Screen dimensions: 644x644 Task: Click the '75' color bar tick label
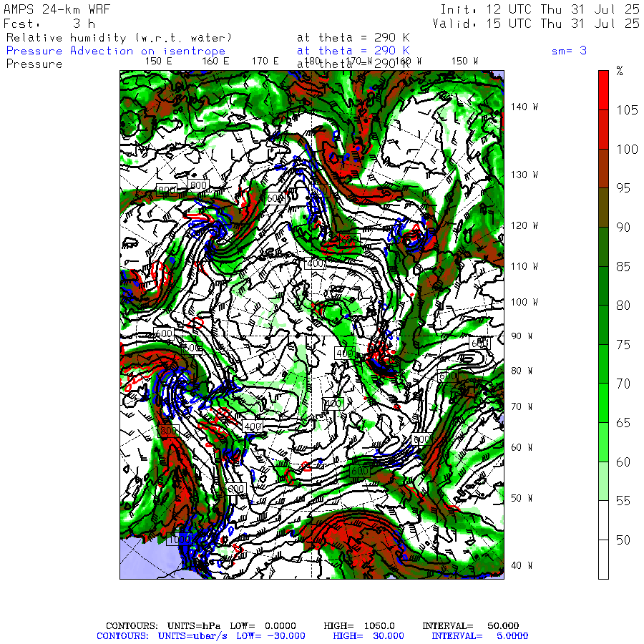(623, 345)
